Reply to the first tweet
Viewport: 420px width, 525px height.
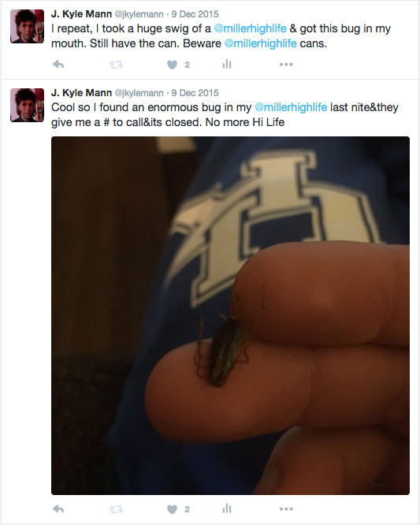click(x=58, y=65)
